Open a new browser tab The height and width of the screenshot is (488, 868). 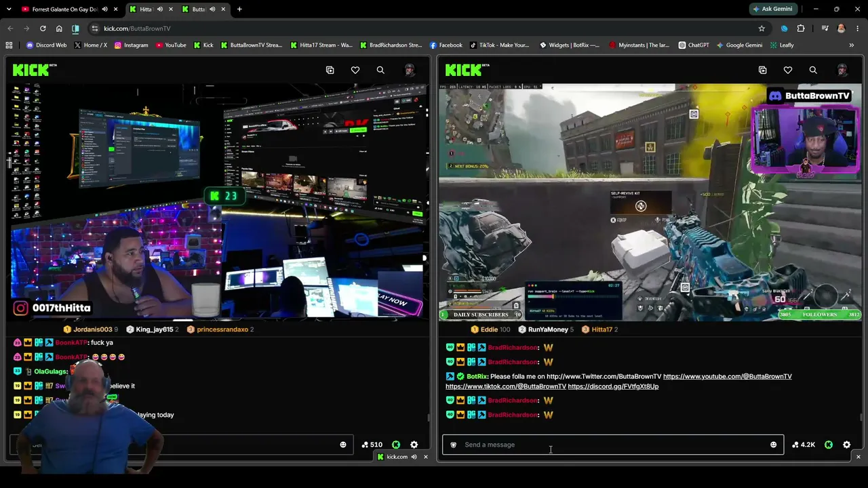click(239, 9)
